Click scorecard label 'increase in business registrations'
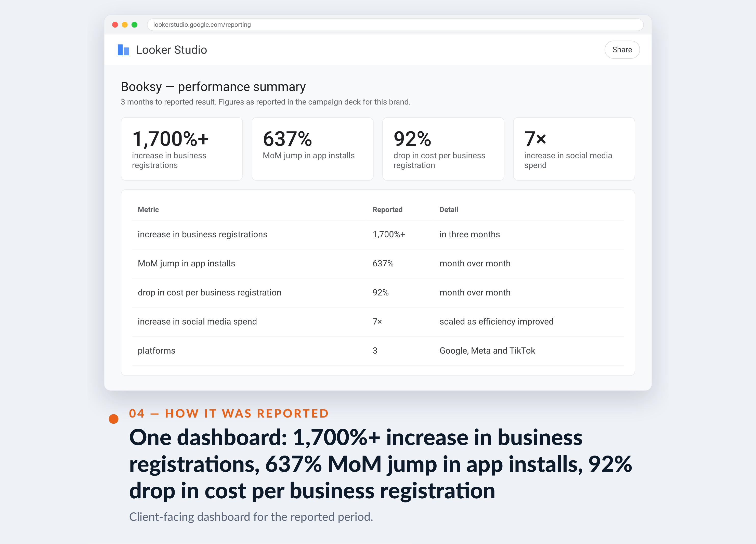Screen dimensions: 756x544 coord(169,160)
